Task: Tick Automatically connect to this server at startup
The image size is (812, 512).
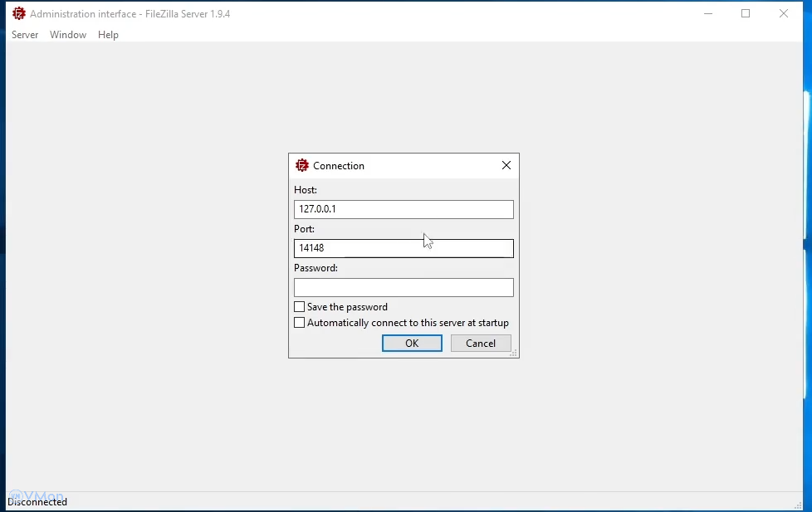Action: coord(300,323)
